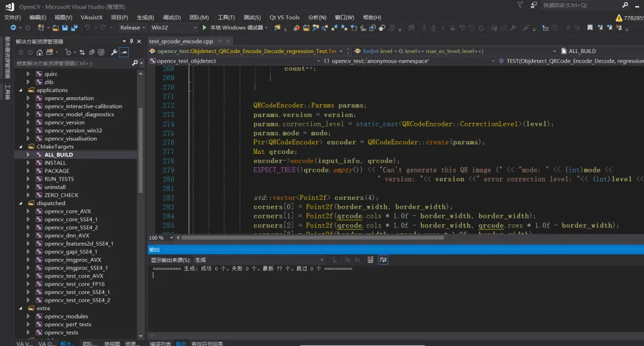Open Properties wrench icon in Solution Explorer
The image size is (644, 346).
(113, 52)
